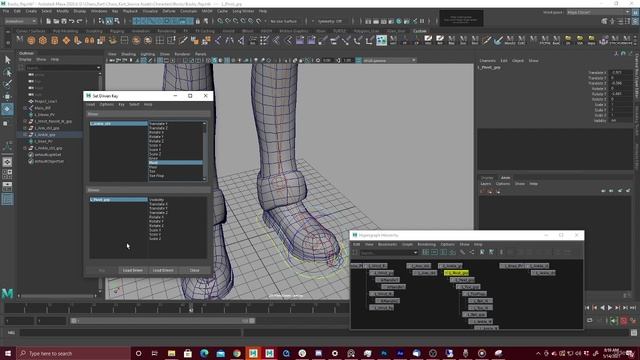Activate the Move tool in toolbox
Image resolution: width=640 pixels, height=360 pixels.
(7, 97)
